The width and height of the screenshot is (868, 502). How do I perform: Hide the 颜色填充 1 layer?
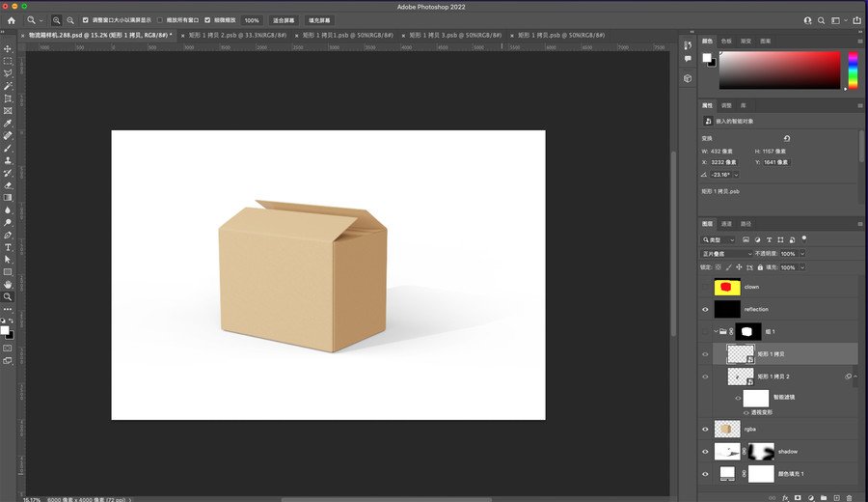tap(705, 474)
